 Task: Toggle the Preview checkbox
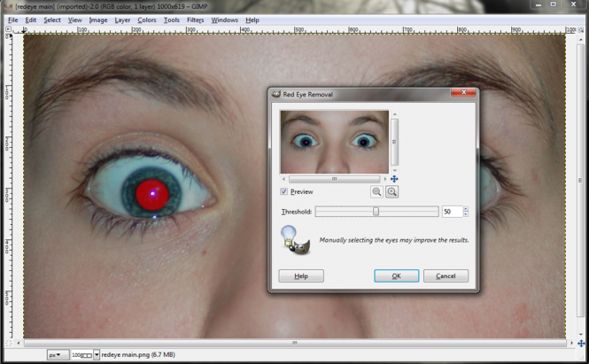coord(283,191)
